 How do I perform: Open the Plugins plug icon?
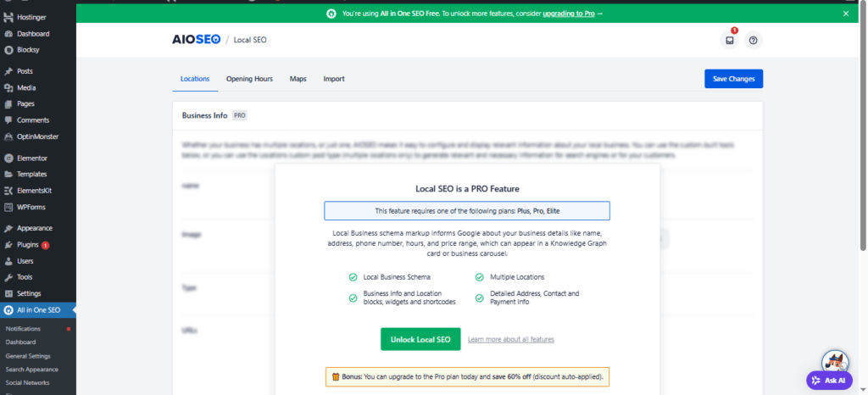coord(8,244)
